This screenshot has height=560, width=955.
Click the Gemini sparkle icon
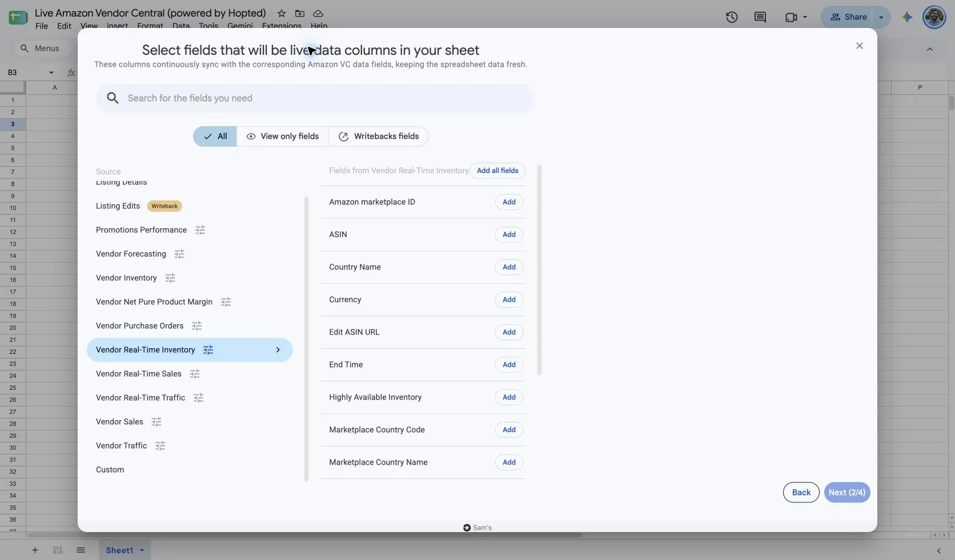pyautogui.click(x=907, y=17)
